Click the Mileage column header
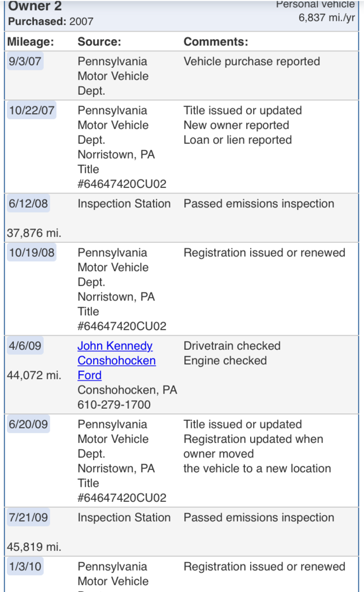 pyautogui.click(x=31, y=42)
